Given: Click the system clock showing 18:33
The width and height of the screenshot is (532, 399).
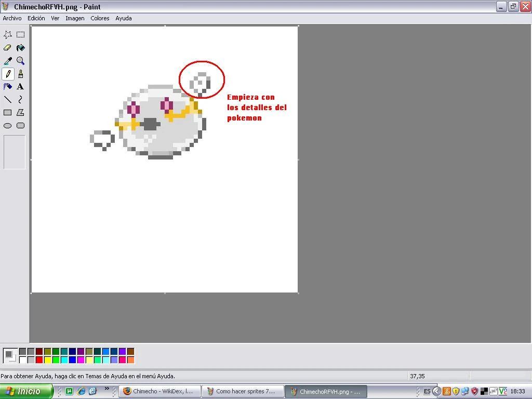Looking at the screenshot, I should click(518, 391).
